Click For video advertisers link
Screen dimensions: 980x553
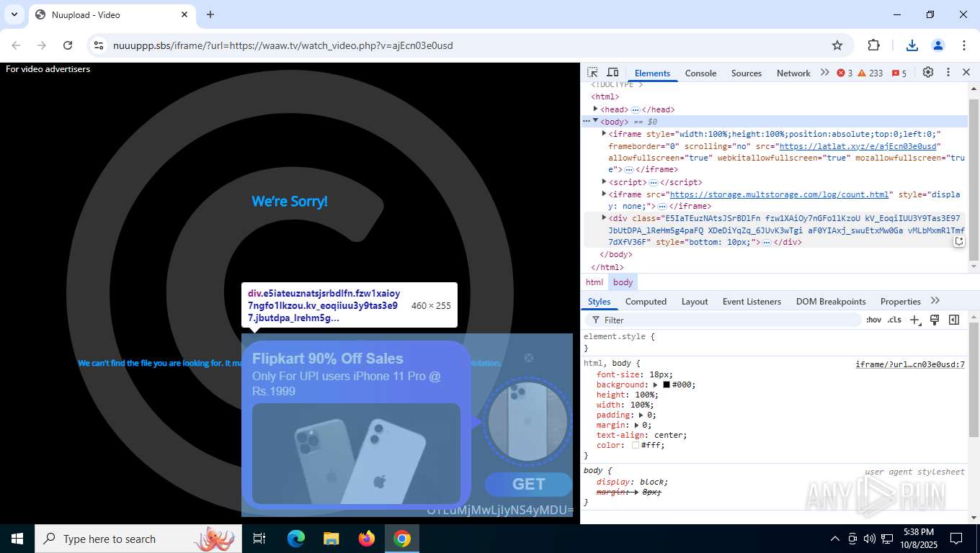click(x=48, y=69)
